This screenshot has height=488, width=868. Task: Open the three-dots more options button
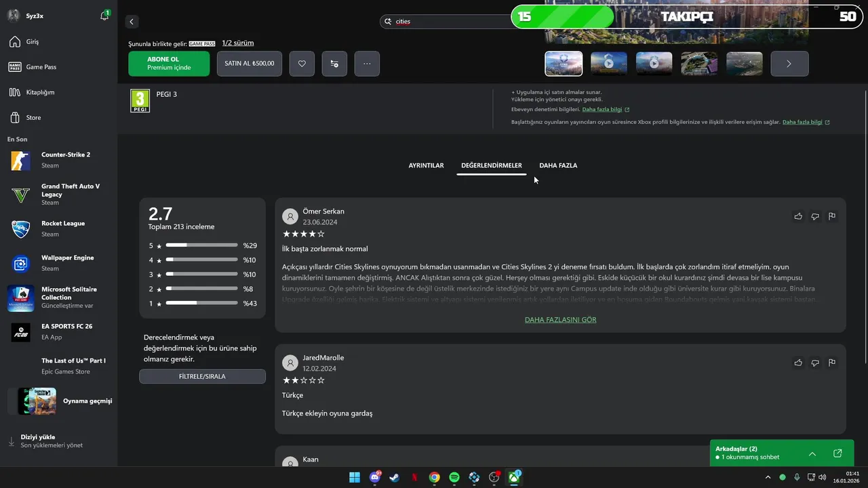click(x=367, y=64)
